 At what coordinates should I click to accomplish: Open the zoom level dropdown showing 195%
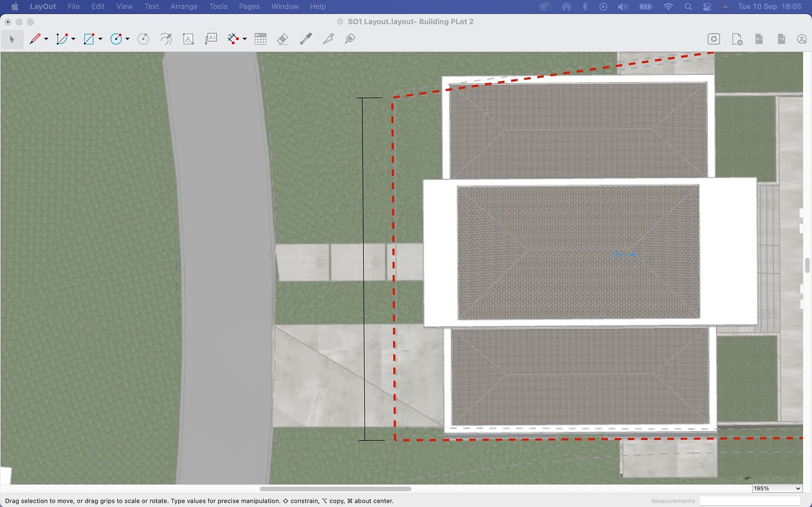click(x=776, y=488)
